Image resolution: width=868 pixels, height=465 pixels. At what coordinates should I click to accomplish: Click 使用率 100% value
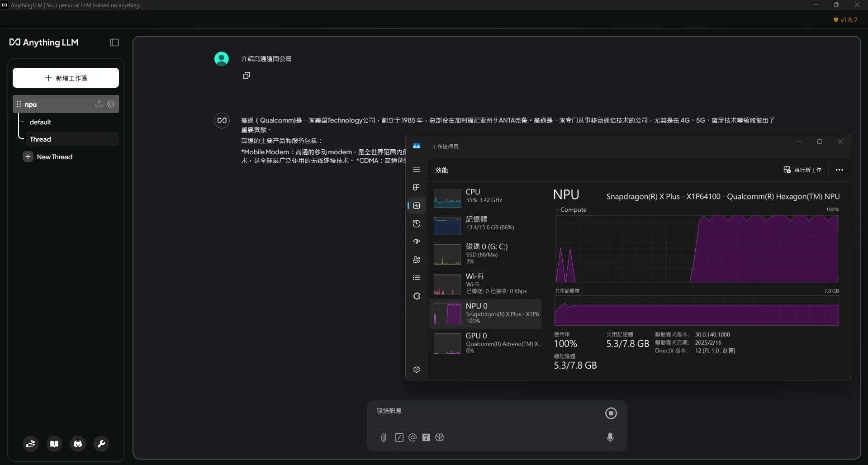pos(565,344)
